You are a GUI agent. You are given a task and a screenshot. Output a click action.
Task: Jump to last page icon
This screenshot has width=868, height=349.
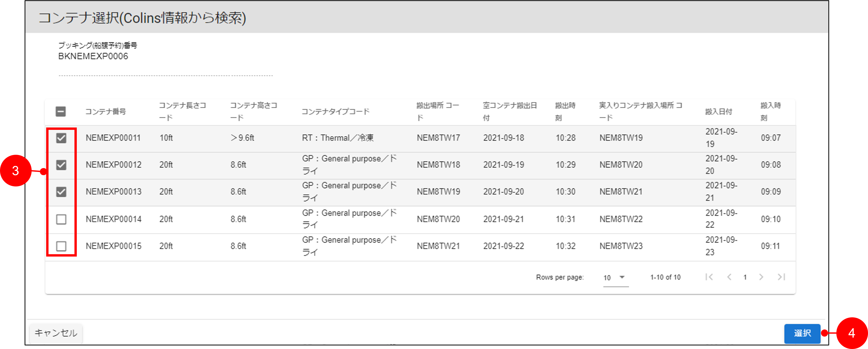(781, 277)
